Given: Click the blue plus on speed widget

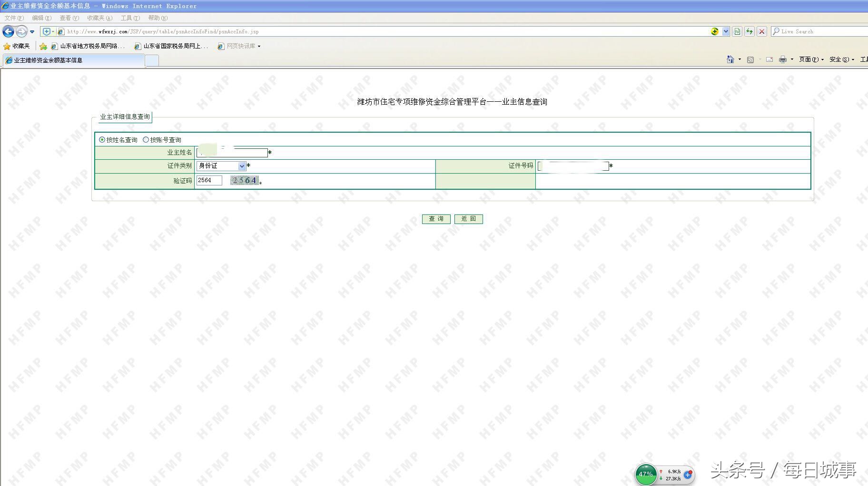Looking at the screenshot, I should point(688,475).
